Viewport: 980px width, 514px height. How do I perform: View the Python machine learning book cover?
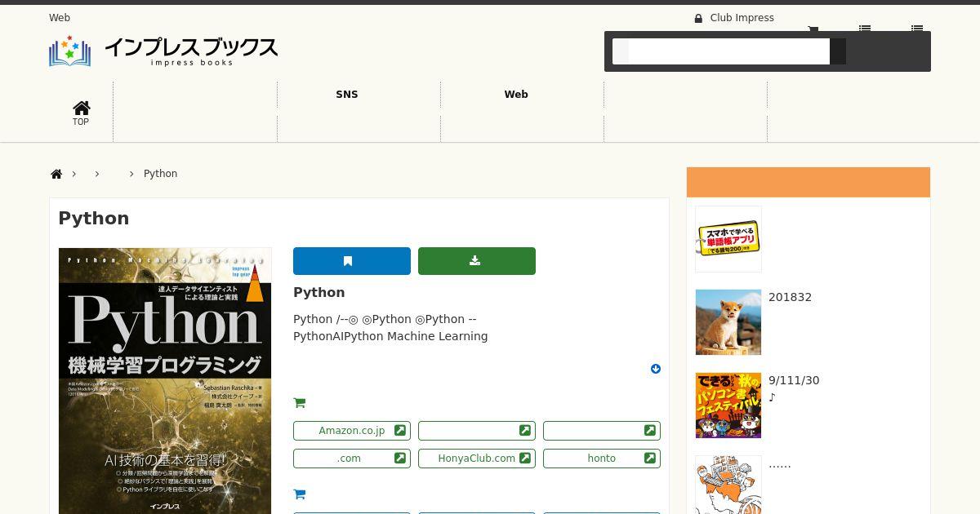[x=165, y=381]
